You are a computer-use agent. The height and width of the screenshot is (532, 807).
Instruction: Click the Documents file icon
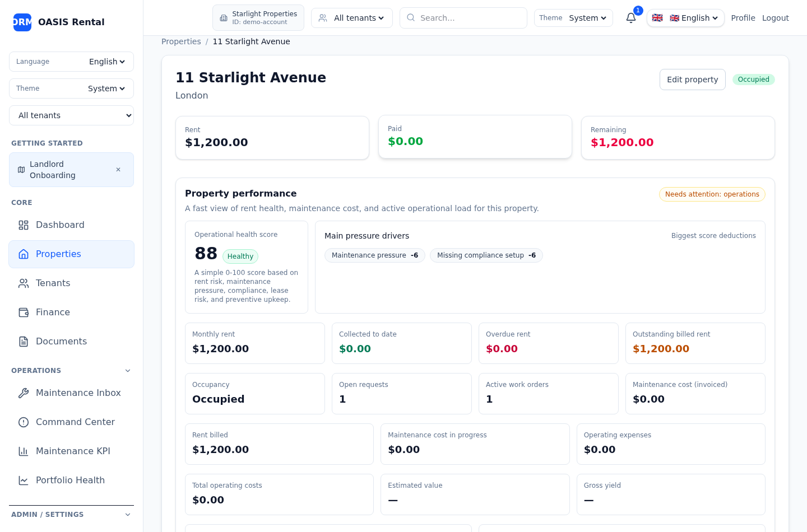[x=24, y=342]
